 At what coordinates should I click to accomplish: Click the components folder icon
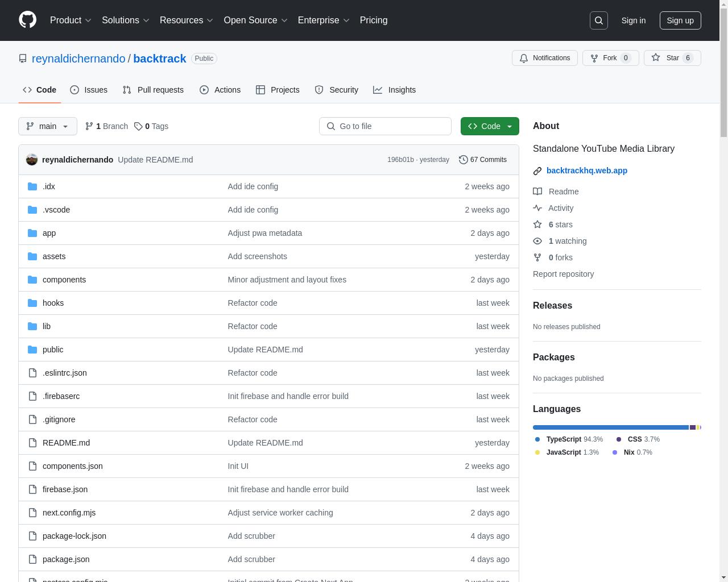(x=32, y=280)
